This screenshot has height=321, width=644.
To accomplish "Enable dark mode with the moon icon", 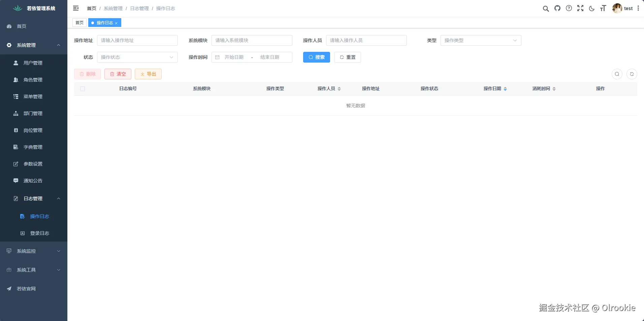I will 591,8.
